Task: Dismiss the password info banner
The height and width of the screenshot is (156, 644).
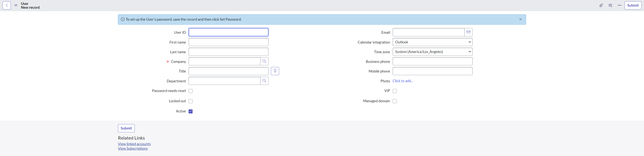Action: (520, 19)
